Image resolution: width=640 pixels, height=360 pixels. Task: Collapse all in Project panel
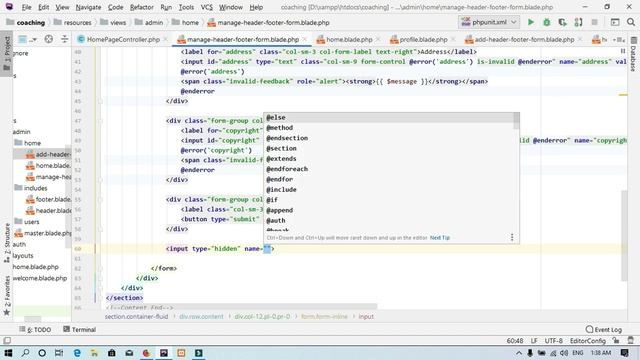tap(64, 39)
